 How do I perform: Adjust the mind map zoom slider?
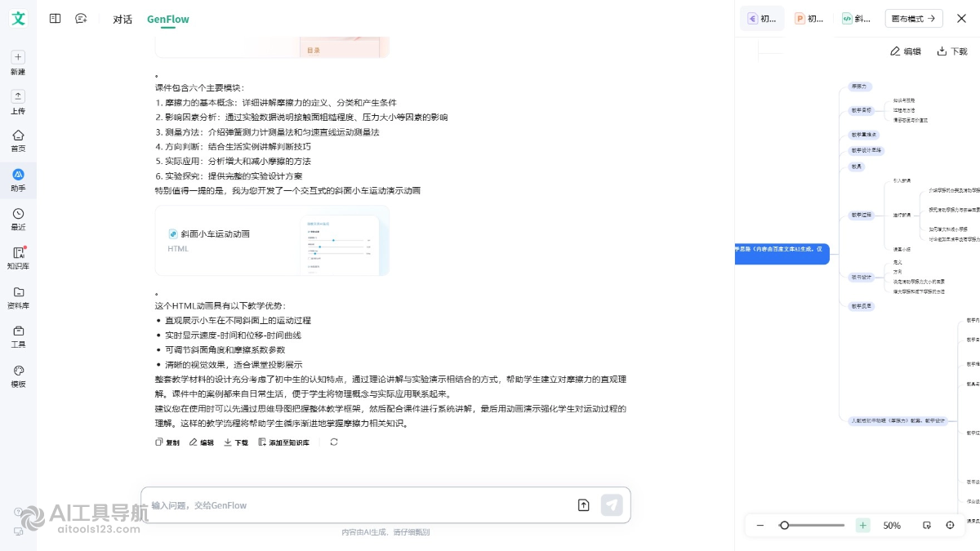(x=811, y=526)
